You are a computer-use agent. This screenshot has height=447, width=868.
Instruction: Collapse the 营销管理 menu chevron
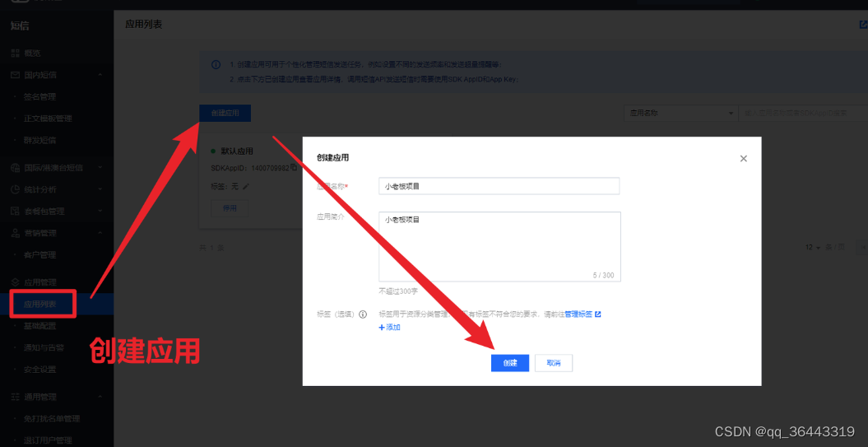point(100,233)
